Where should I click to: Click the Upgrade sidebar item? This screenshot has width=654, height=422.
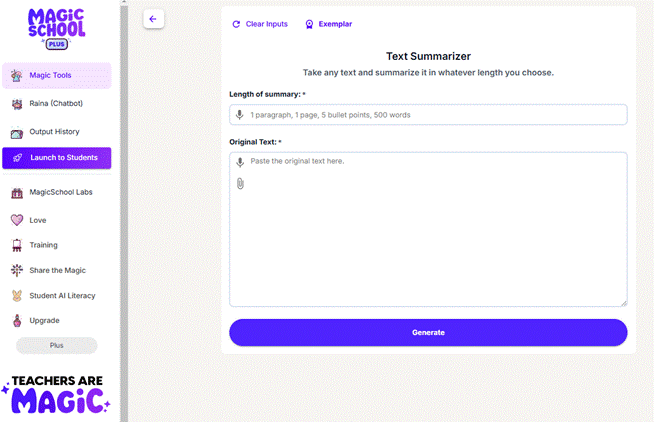coord(45,320)
